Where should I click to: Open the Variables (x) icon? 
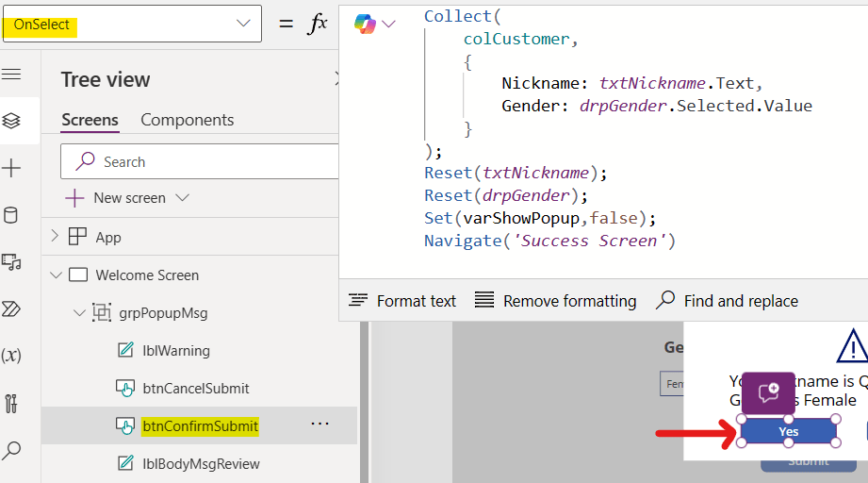point(11,356)
